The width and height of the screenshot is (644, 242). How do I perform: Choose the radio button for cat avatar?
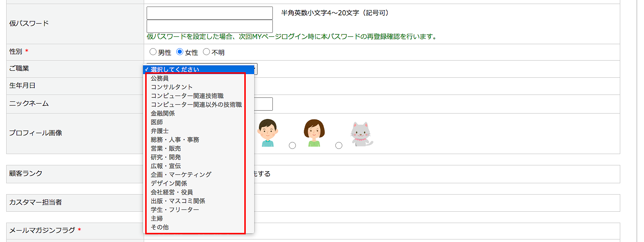pyautogui.click(x=339, y=146)
